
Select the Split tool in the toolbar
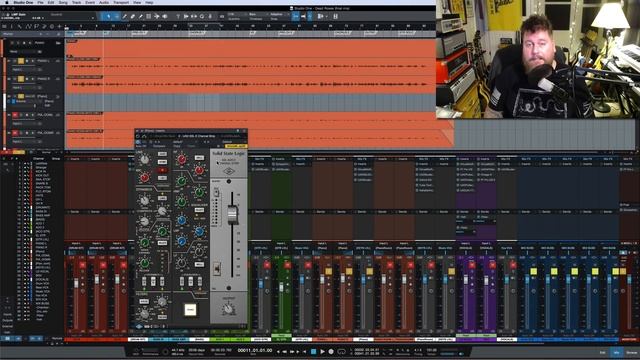pos(124,16)
